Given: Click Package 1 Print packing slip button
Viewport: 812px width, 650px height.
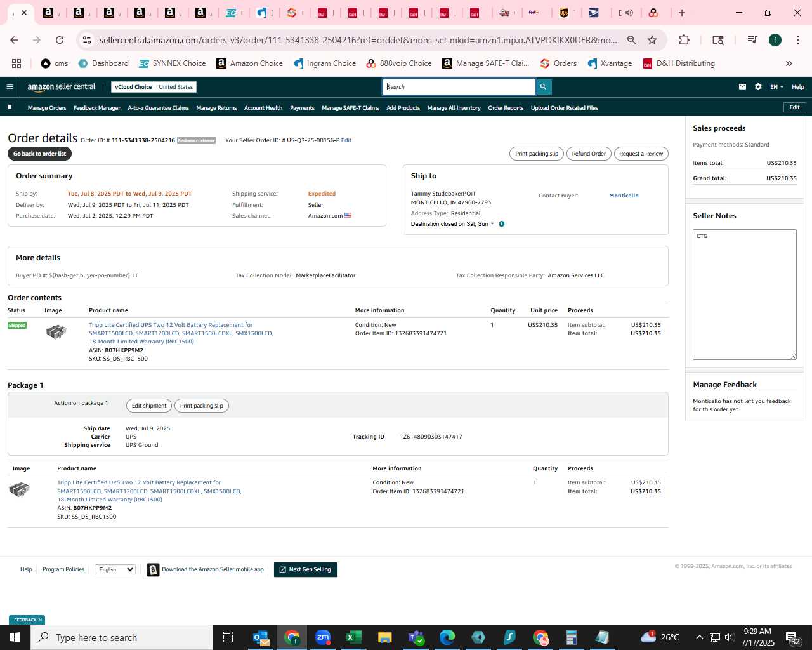Looking at the screenshot, I should click(201, 406).
